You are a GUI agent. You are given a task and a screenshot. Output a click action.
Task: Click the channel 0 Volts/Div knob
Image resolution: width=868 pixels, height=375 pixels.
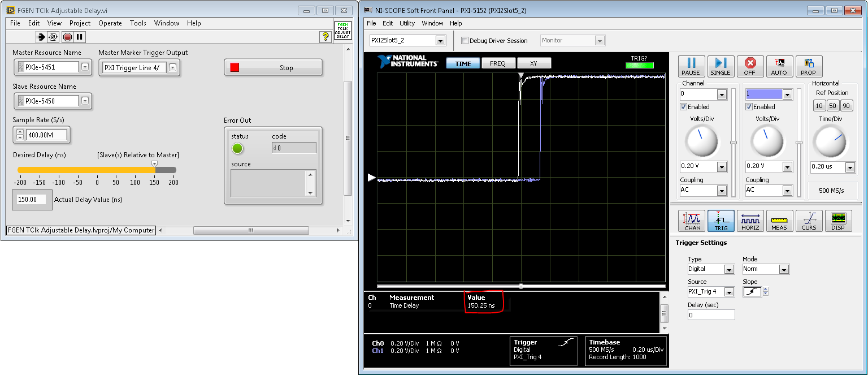tap(701, 141)
